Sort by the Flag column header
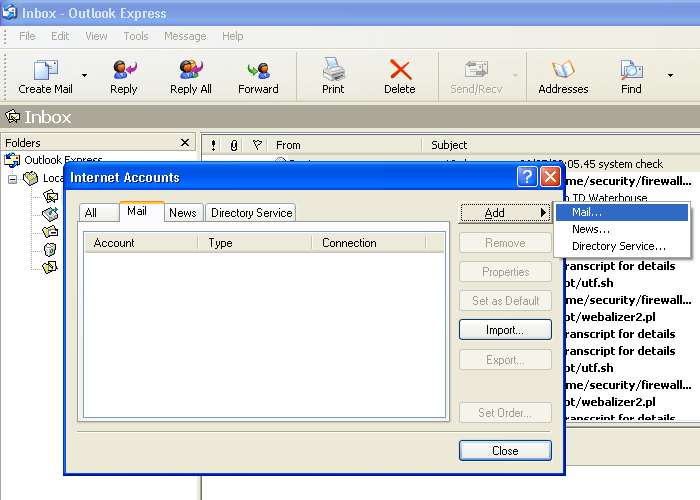 [x=257, y=145]
